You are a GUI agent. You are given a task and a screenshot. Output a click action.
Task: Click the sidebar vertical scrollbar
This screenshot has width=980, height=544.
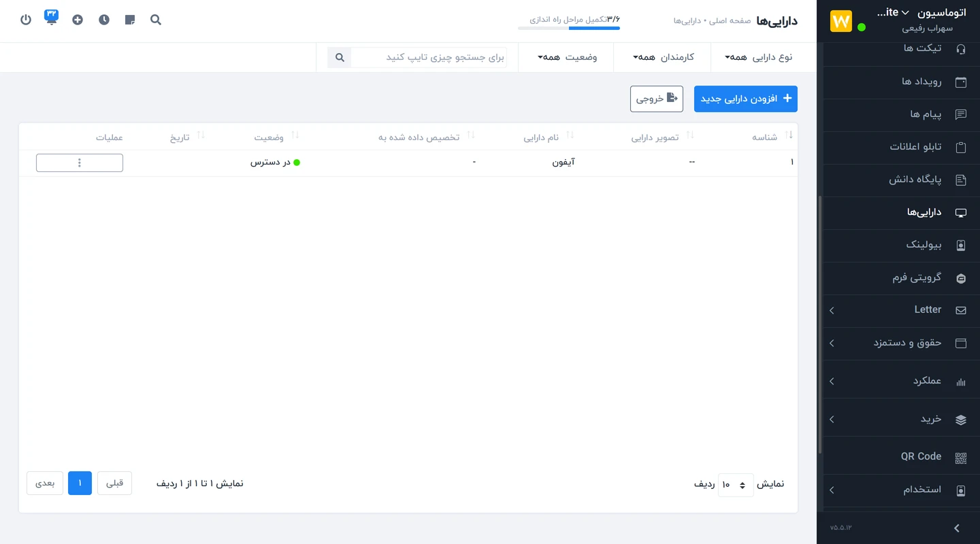pos(820,325)
